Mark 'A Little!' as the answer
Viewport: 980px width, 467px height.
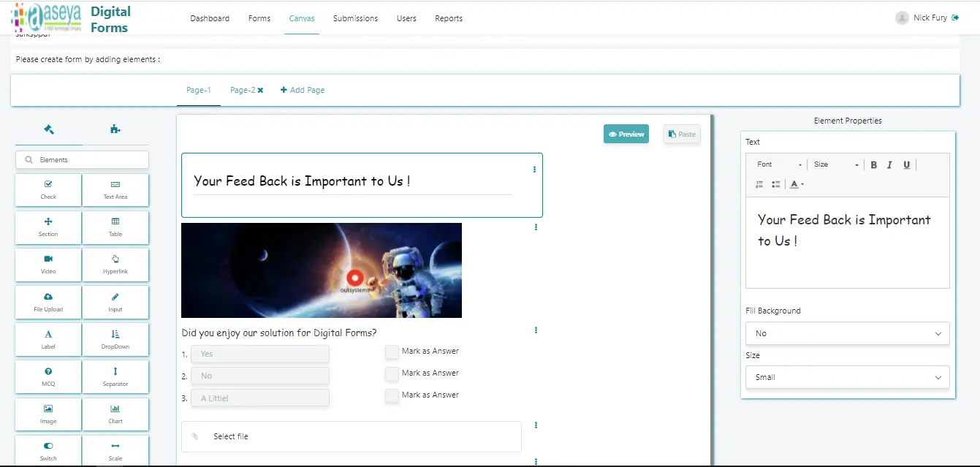click(x=392, y=395)
